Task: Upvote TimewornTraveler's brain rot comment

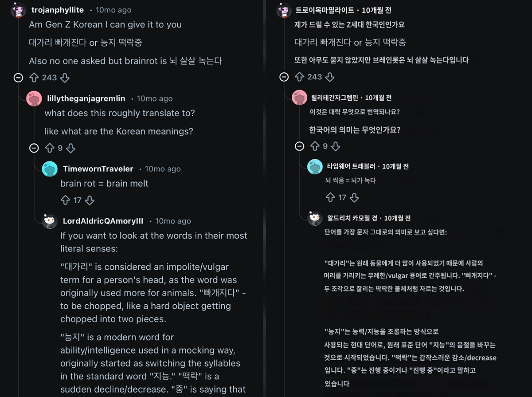Action: 66,200
